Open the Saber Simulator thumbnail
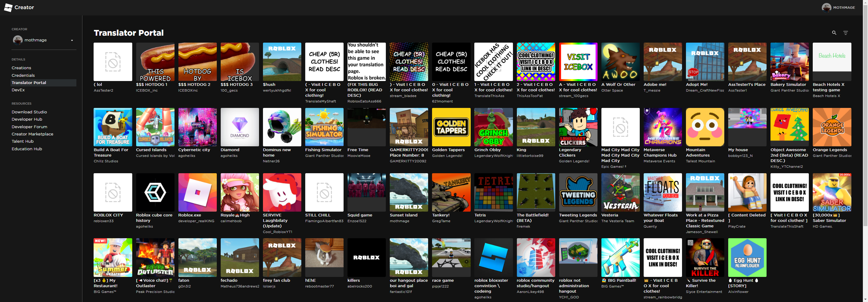The height and width of the screenshot is (302, 868). [832, 192]
